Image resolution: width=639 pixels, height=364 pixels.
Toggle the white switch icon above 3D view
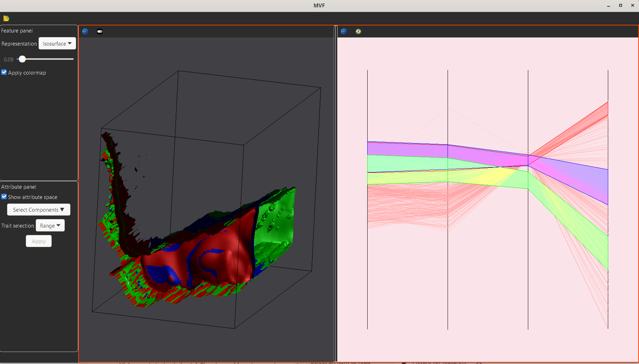100,31
